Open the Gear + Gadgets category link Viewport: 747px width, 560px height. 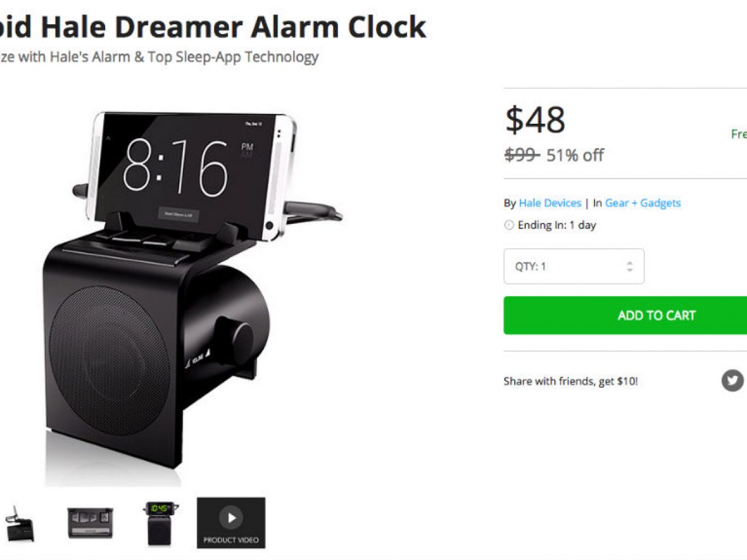(643, 203)
